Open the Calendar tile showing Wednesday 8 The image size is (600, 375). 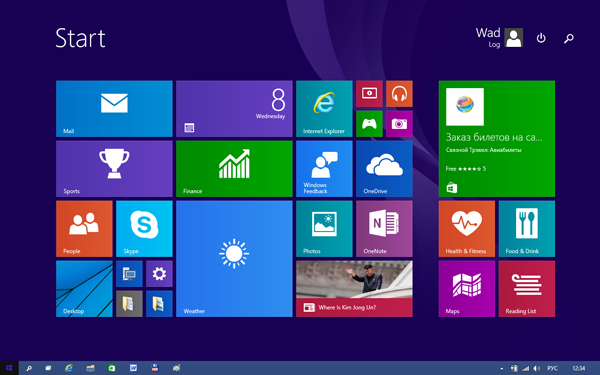(234, 109)
